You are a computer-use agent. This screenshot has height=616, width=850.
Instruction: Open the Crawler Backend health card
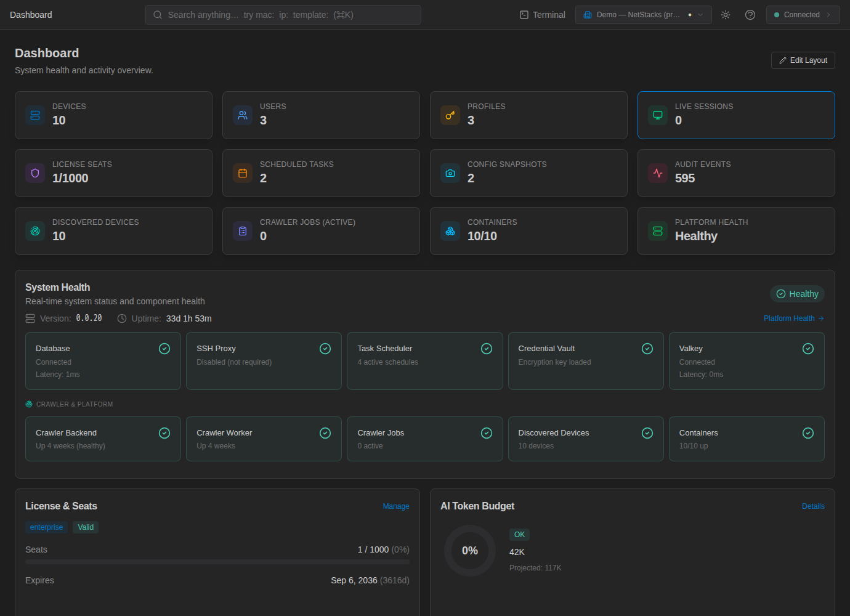(103, 439)
